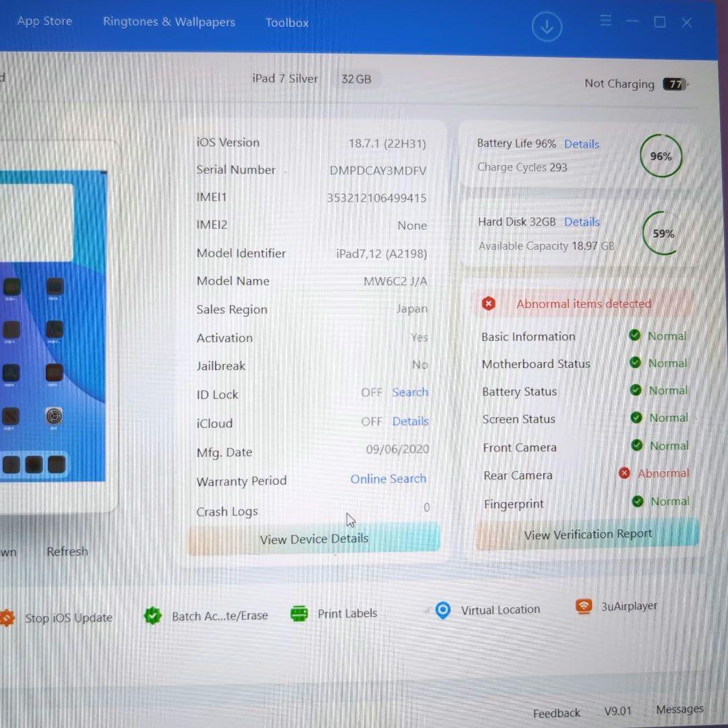
Task: Open Hard Disk Details link
Action: 582,222
